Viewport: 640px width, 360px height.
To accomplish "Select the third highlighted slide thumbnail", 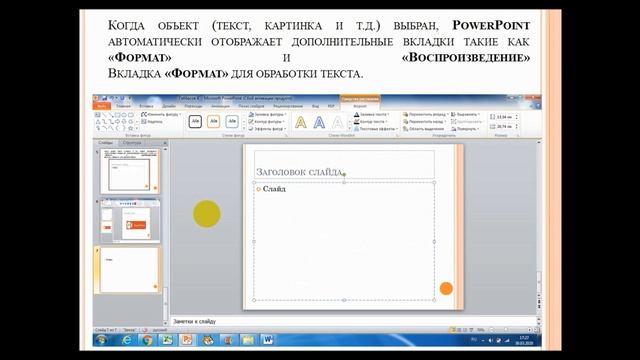I will pyautogui.click(x=129, y=270).
